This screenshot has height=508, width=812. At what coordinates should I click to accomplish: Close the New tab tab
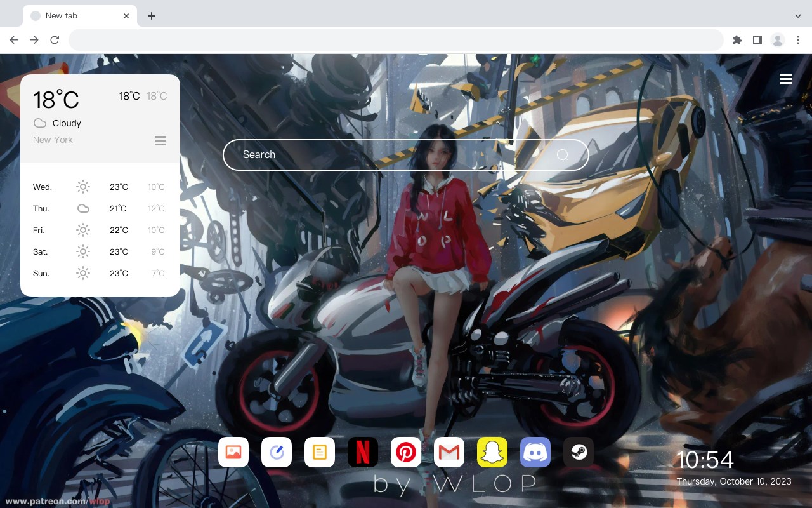pos(126,16)
